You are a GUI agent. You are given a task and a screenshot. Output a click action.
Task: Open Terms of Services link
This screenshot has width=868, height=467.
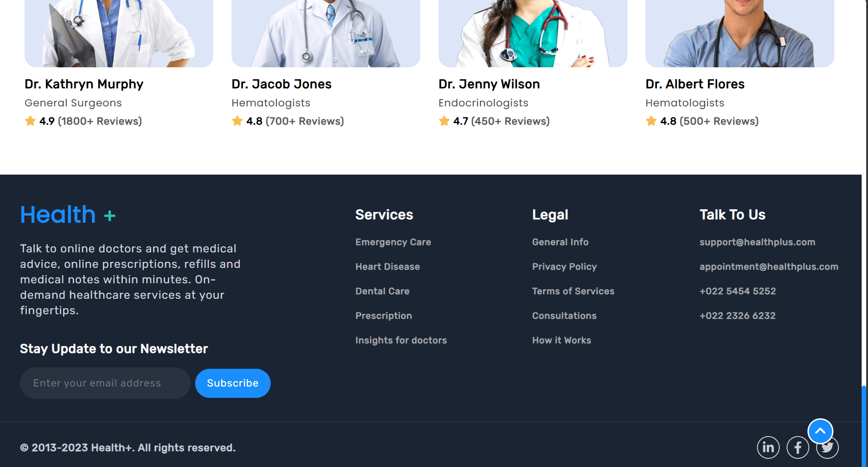point(573,291)
